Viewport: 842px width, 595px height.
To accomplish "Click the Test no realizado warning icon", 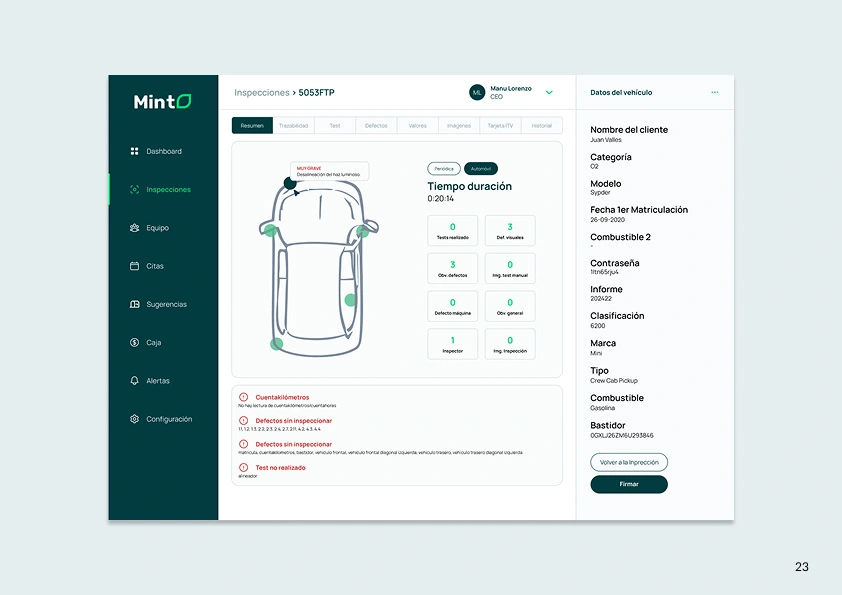I will click(x=243, y=467).
